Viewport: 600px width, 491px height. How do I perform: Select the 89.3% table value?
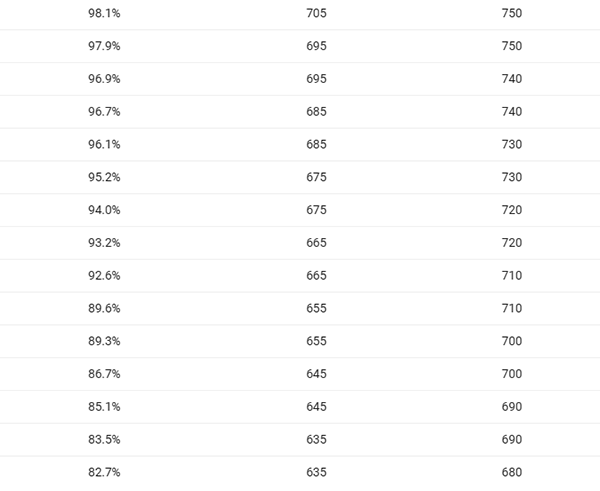coord(104,341)
